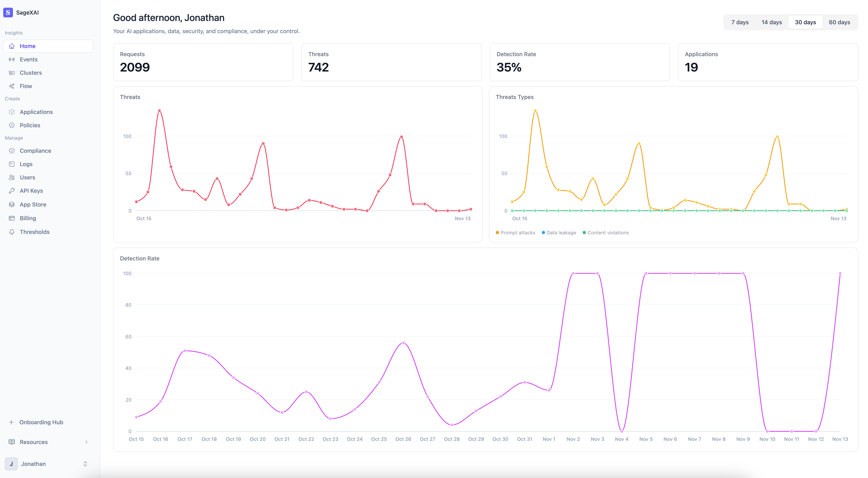Click the Nov 4 detection rate point

coord(622,431)
